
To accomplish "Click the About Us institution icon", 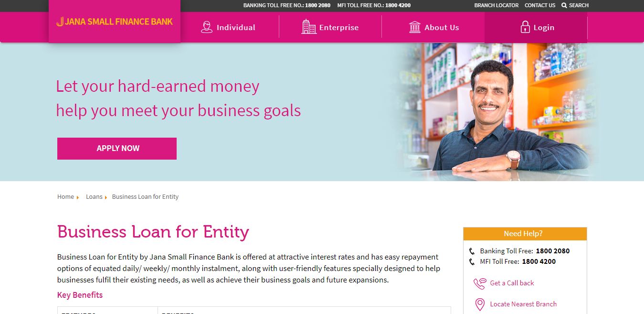I will click(x=413, y=27).
